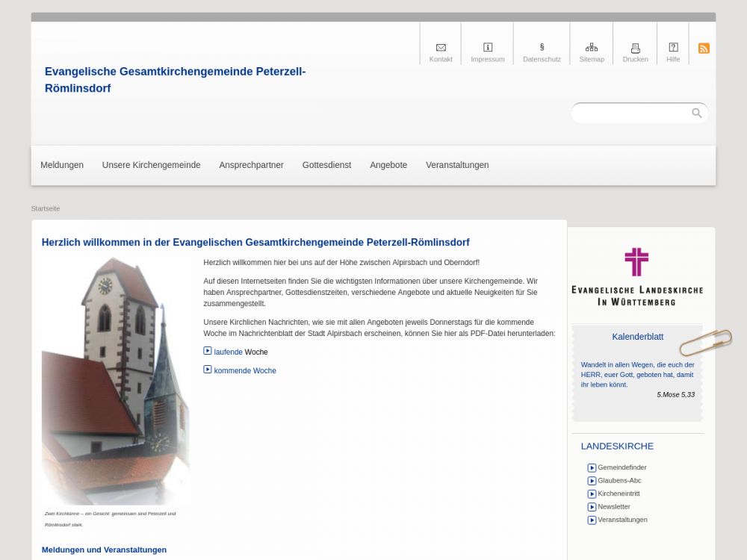The image size is (747, 560).
Task: Expand the Ansprechpartner navigation menu
Action: point(251,165)
